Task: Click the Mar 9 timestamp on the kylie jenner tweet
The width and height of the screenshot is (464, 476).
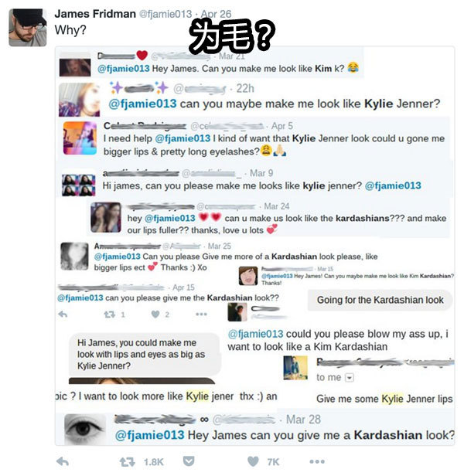Action: click(261, 173)
